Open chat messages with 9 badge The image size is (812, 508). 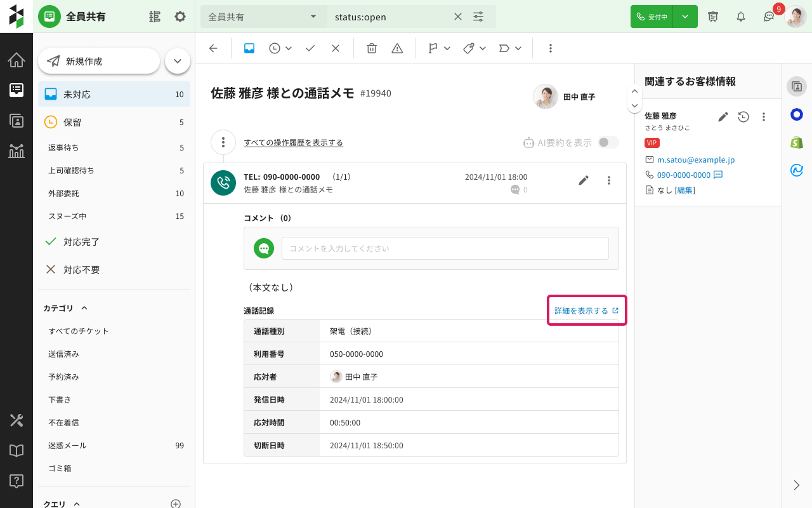(769, 17)
